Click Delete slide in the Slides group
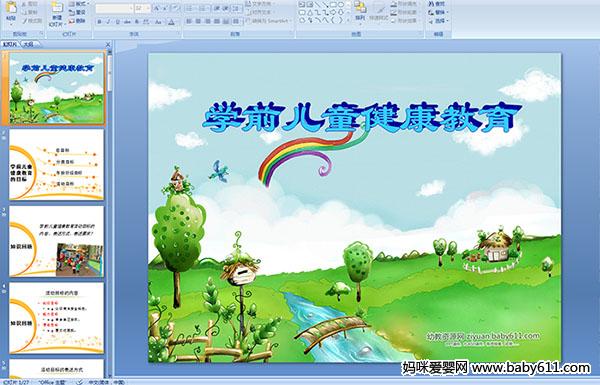This screenshot has height=385, width=600. coord(79,21)
